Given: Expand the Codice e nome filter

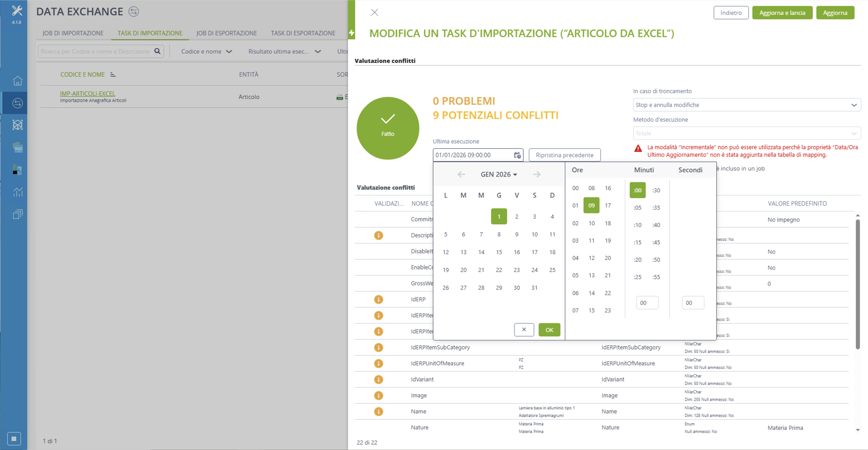Looking at the screenshot, I should pos(207,52).
